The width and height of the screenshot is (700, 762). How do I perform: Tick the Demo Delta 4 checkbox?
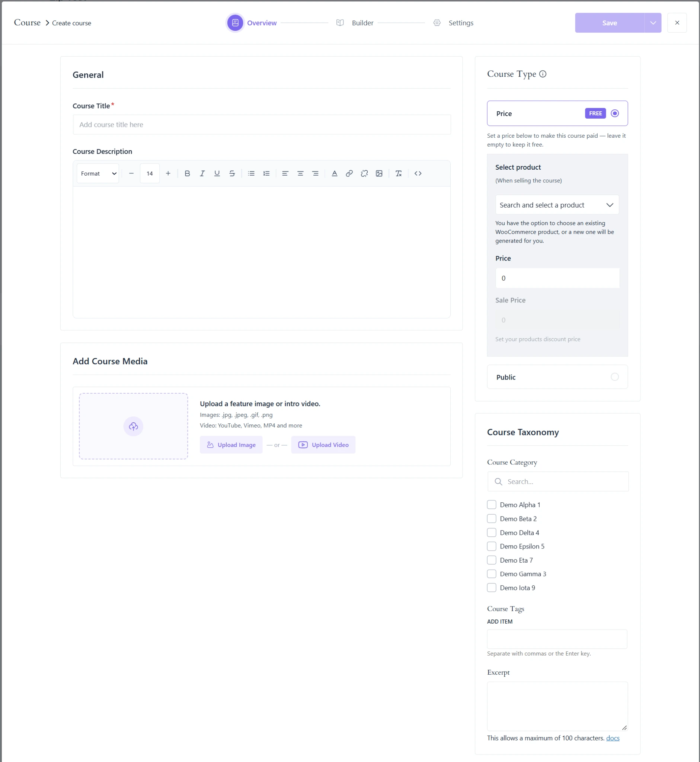point(492,533)
